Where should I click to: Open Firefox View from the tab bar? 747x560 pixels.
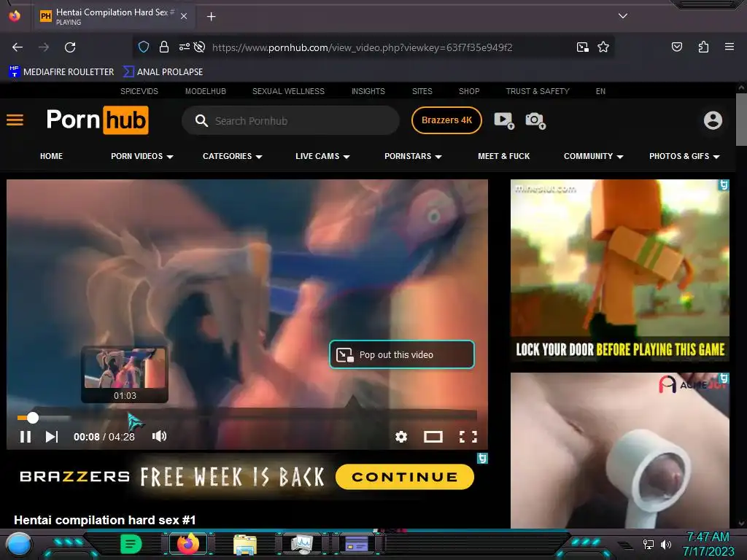pos(15,16)
